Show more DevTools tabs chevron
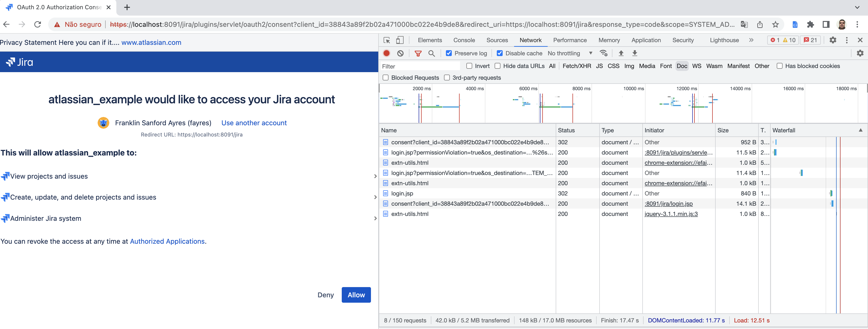The width and height of the screenshot is (868, 329). point(751,40)
